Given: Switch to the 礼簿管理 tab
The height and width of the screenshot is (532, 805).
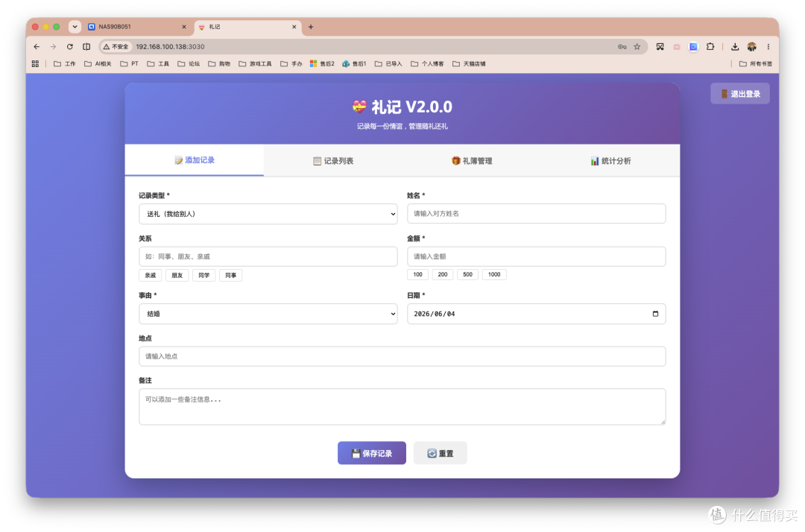Looking at the screenshot, I should tap(472, 161).
